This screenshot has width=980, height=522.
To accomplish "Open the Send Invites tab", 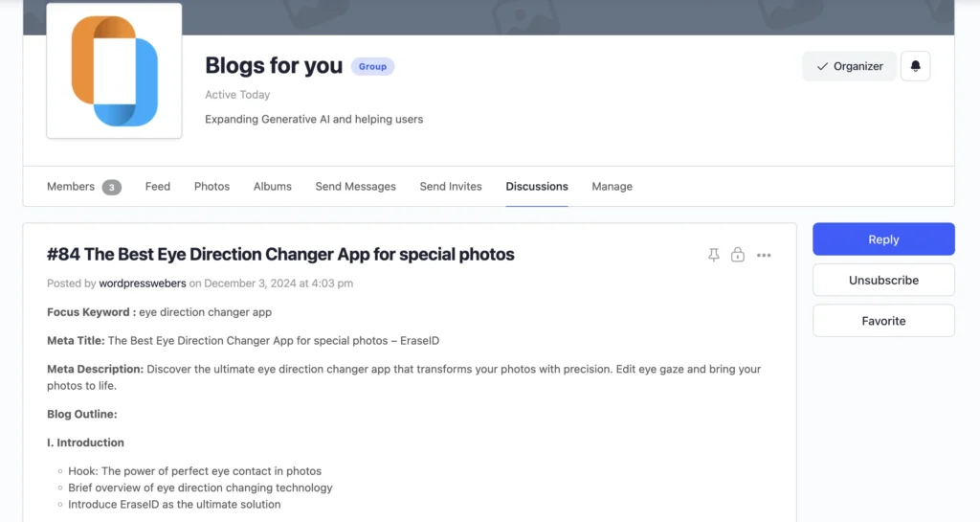I will 451,187.
